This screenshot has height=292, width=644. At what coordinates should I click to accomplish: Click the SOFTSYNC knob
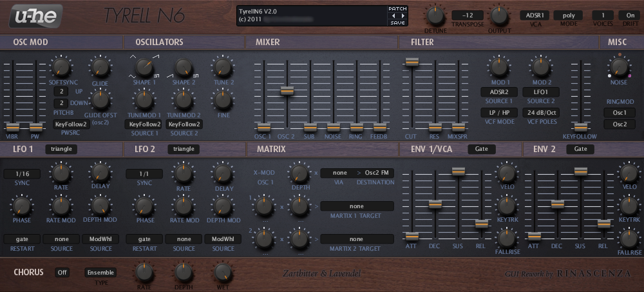click(61, 67)
